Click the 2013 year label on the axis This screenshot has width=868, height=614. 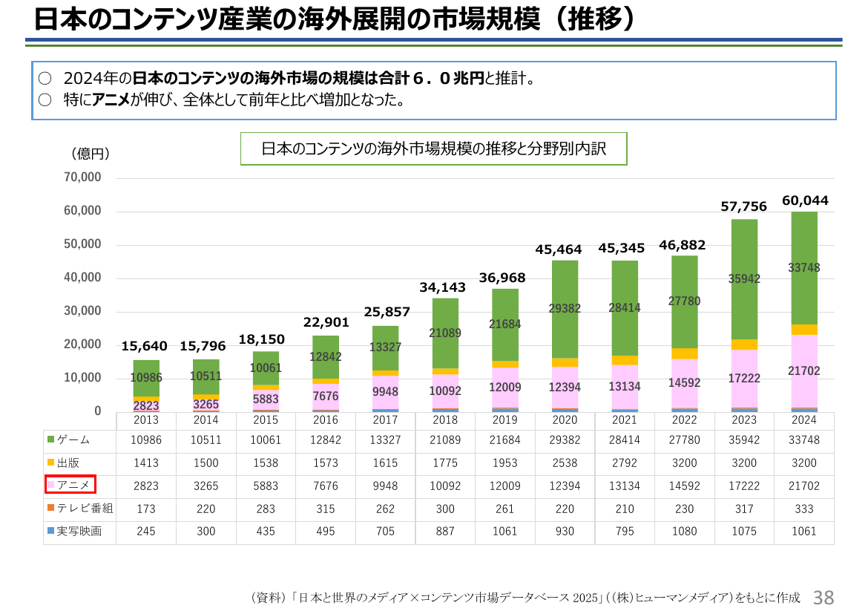pyautogui.click(x=146, y=420)
